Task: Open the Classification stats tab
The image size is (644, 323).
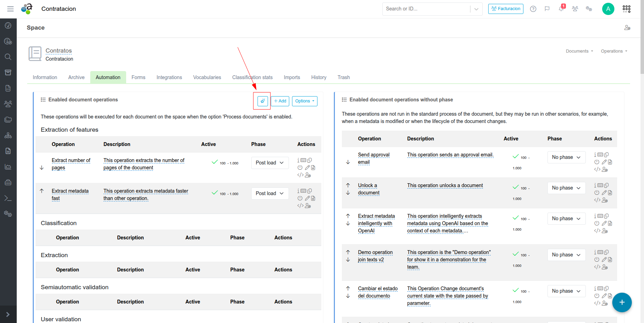Action: [252, 77]
